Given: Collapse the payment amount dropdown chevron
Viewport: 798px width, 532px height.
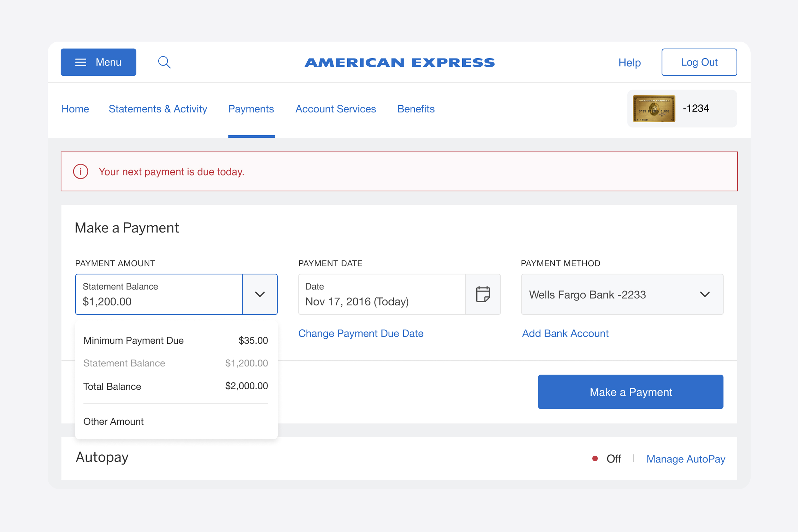Looking at the screenshot, I should point(260,294).
